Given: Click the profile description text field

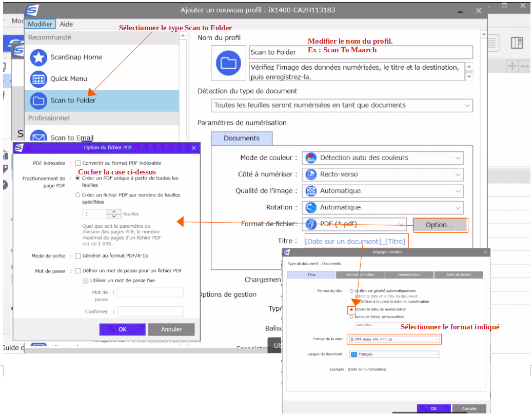Looking at the screenshot, I should tap(357, 71).
